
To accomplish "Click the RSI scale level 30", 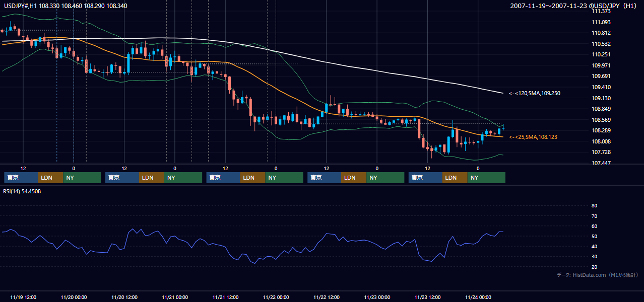I will 594,257.
